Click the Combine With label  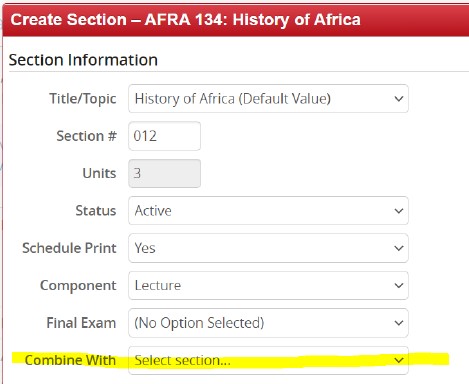point(70,360)
